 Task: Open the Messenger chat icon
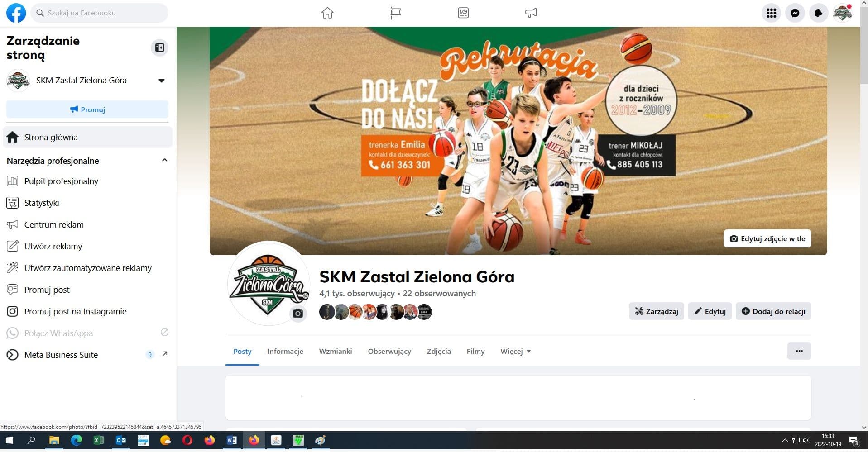pyautogui.click(x=795, y=13)
